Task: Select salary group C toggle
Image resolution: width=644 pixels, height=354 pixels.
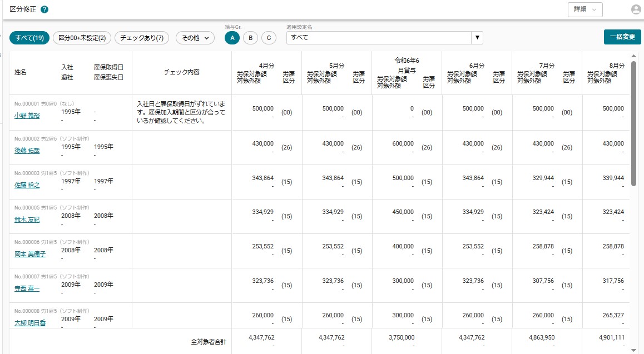Action: click(269, 38)
